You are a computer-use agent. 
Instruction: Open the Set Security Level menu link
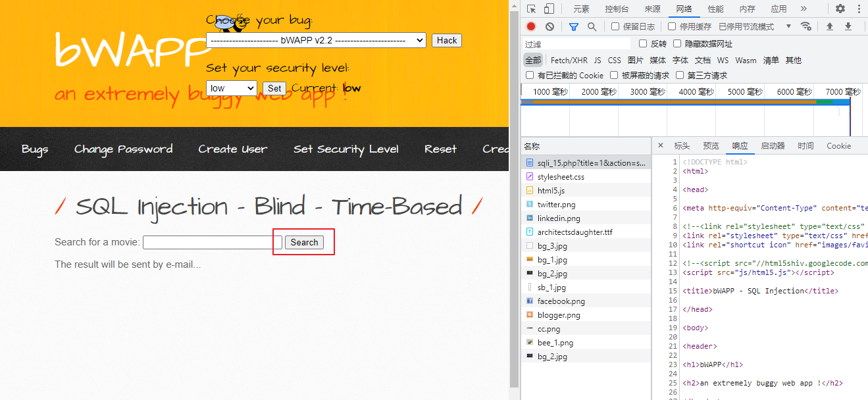[346, 149]
